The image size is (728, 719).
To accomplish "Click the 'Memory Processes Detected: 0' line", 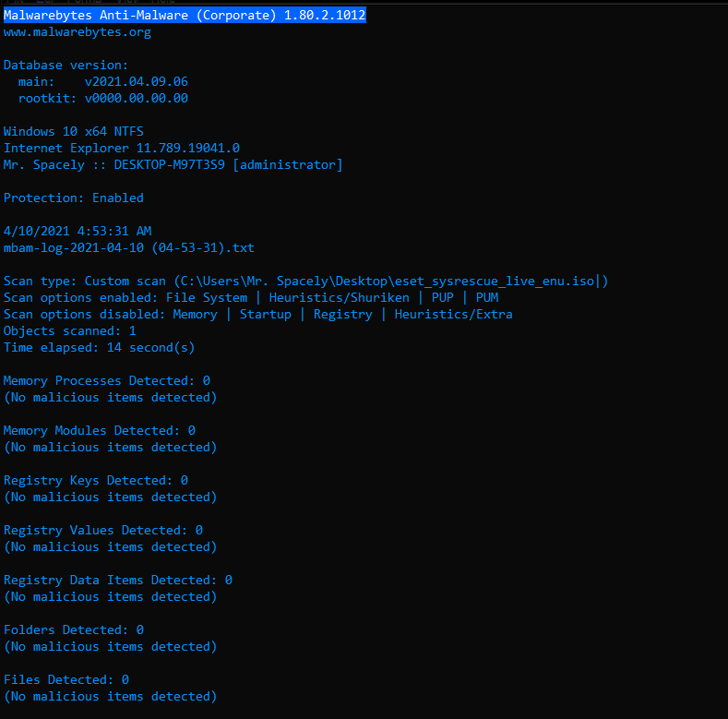I will point(107,381).
